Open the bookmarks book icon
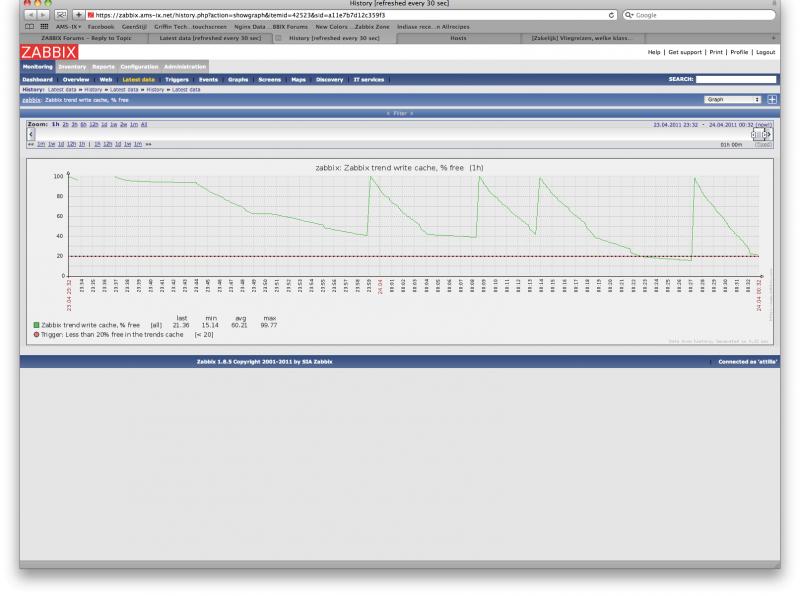Screen dimensions: 800x596 pyautogui.click(x=29, y=27)
